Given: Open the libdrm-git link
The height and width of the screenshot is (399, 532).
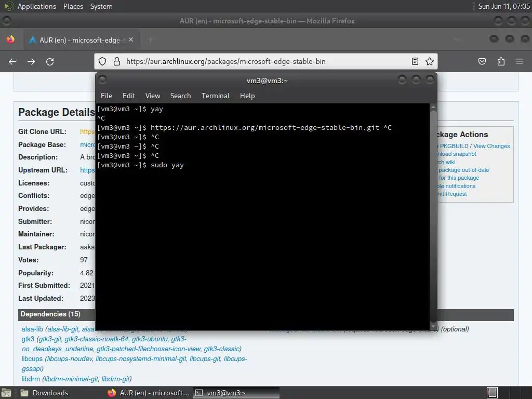Looking at the screenshot, I should point(115,379).
